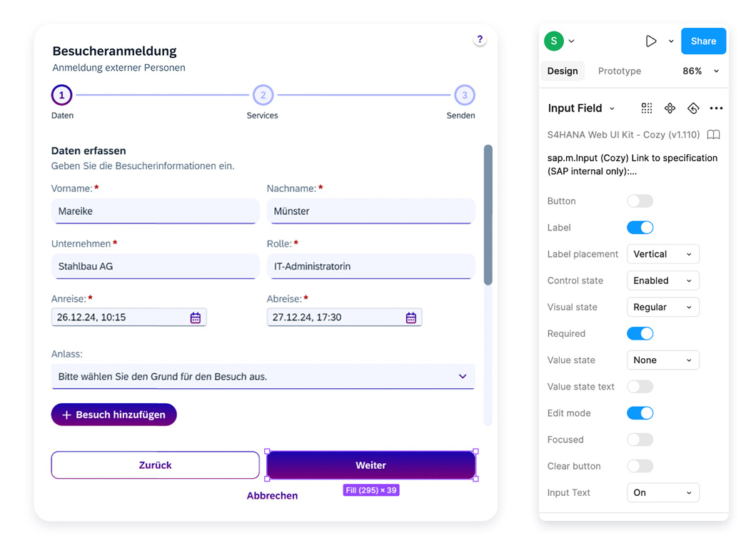This screenshot has height=548, width=756.
Task: Click the four-diamonds component icon
Action: click(x=670, y=108)
